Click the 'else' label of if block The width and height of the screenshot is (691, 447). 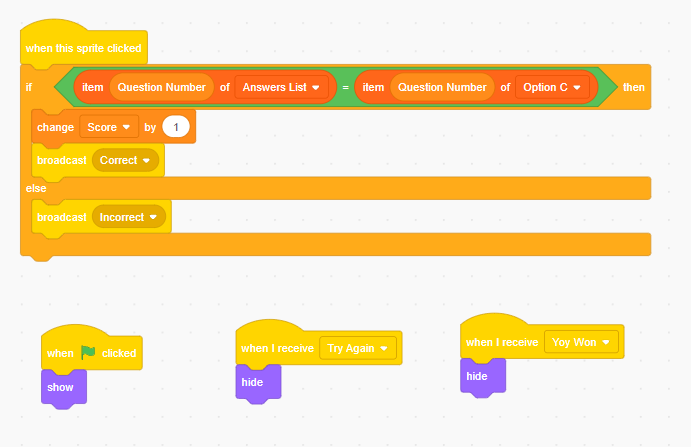(x=36, y=188)
